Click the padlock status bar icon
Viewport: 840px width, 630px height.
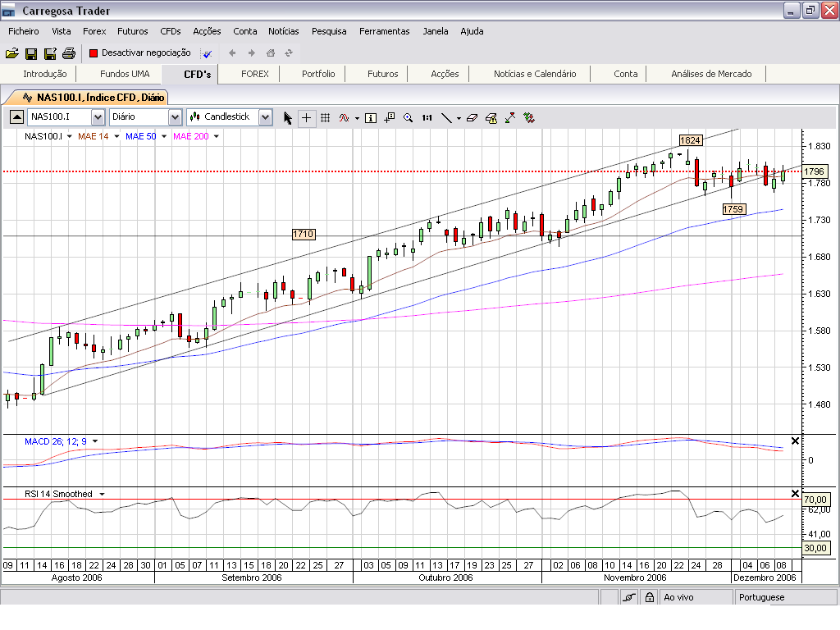(650, 597)
